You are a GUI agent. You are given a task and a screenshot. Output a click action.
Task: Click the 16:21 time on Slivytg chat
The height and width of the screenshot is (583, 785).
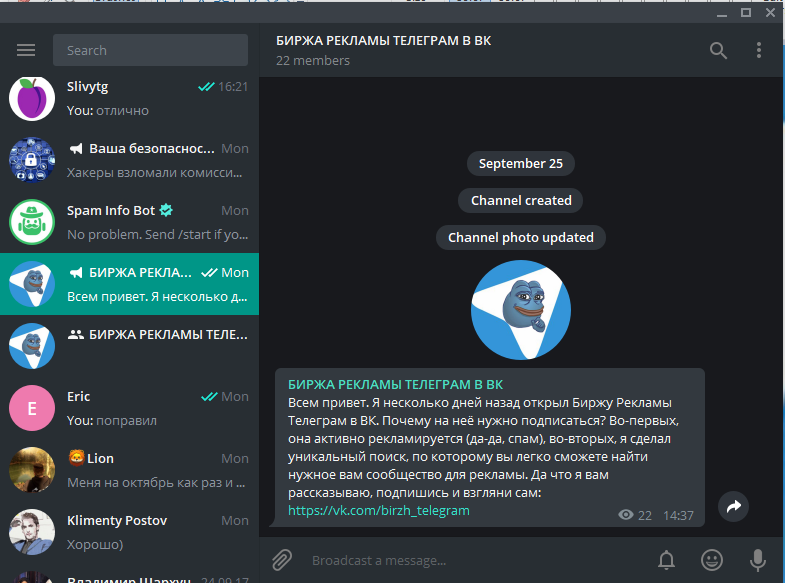pyautogui.click(x=233, y=87)
